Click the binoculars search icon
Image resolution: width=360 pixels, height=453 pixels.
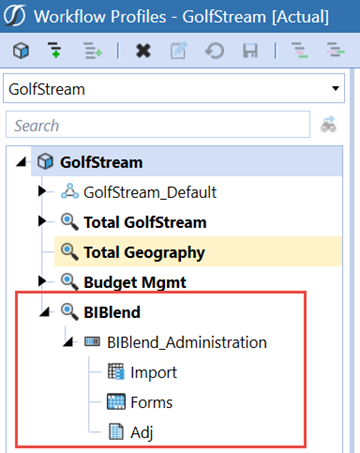coord(328,124)
